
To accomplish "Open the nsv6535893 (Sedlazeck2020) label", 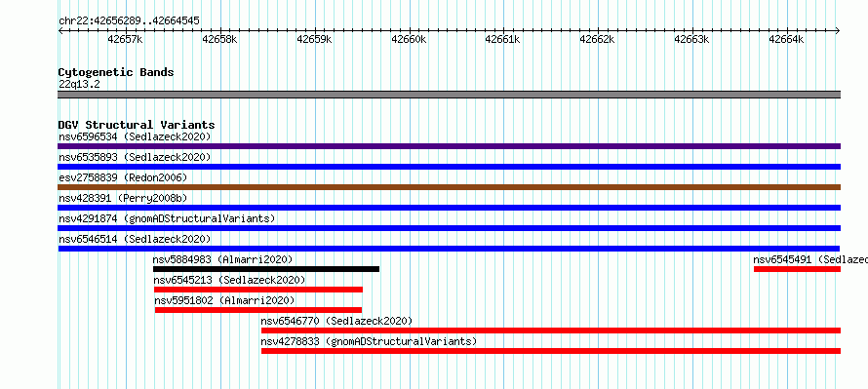I will tap(135, 157).
